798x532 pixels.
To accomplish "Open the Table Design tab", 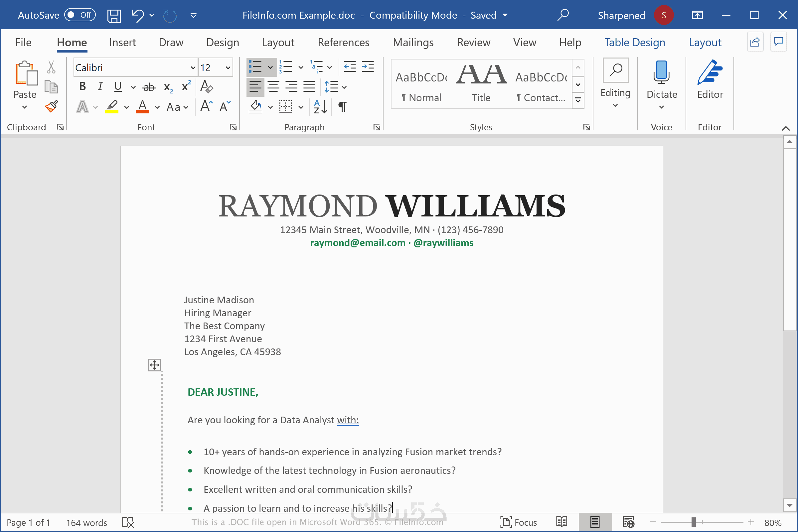I will click(x=634, y=43).
